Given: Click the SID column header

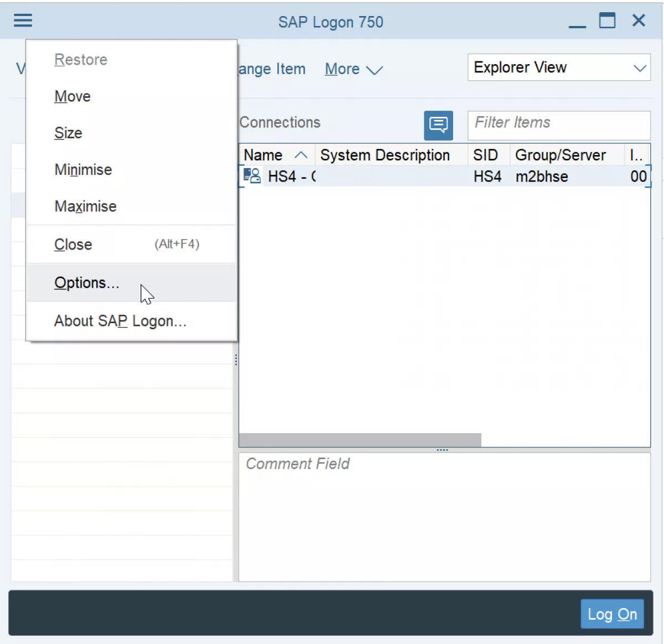Looking at the screenshot, I should (x=489, y=155).
